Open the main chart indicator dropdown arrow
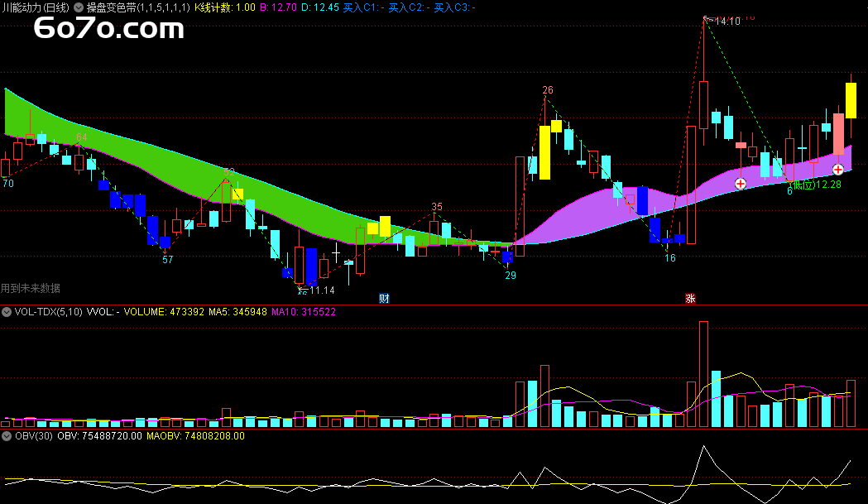The width and height of the screenshot is (868, 504). (79, 7)
